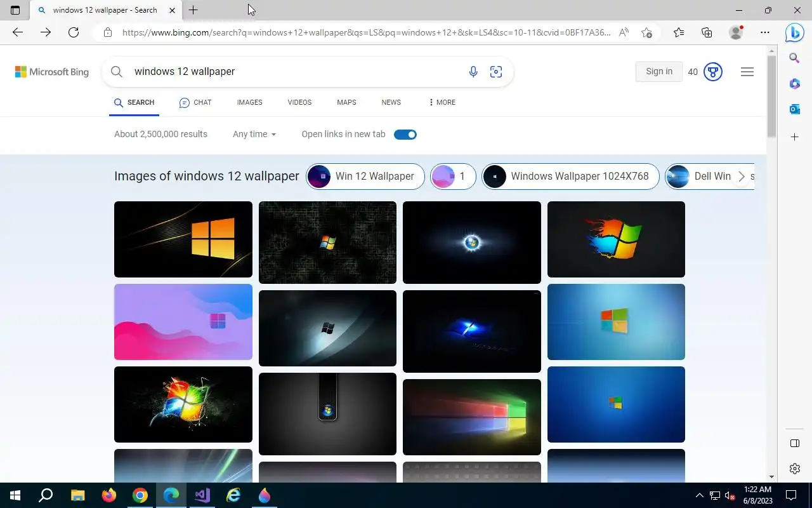Viewport: 812px width, 508px height.
Task: Open the Bing hamburger menu
Action: pyautogui.click(x=747, y=72)
